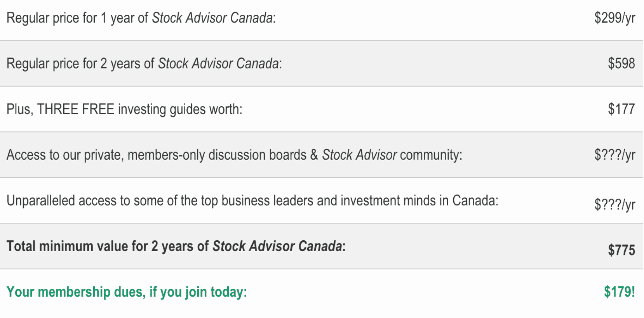644x318 pixels.
Task: Select the $299/yr price value
Action: [x=614, y=18]
